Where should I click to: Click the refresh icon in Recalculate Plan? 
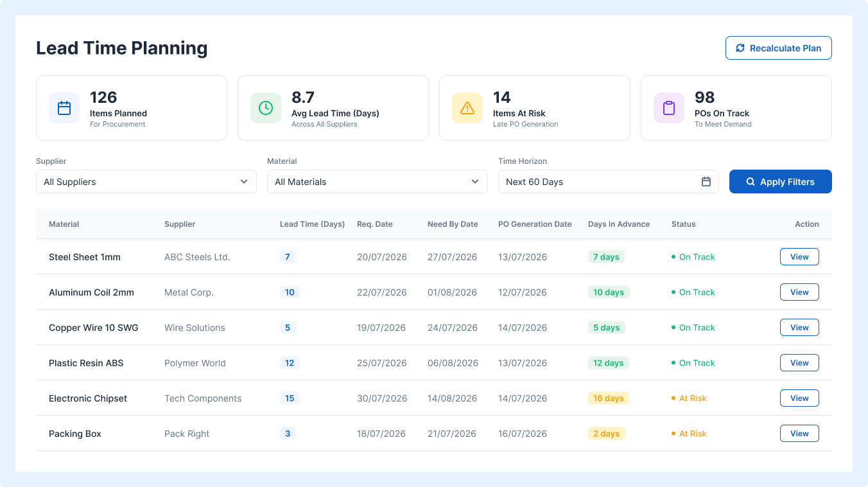pyautogui.click(x=740, y=48)
